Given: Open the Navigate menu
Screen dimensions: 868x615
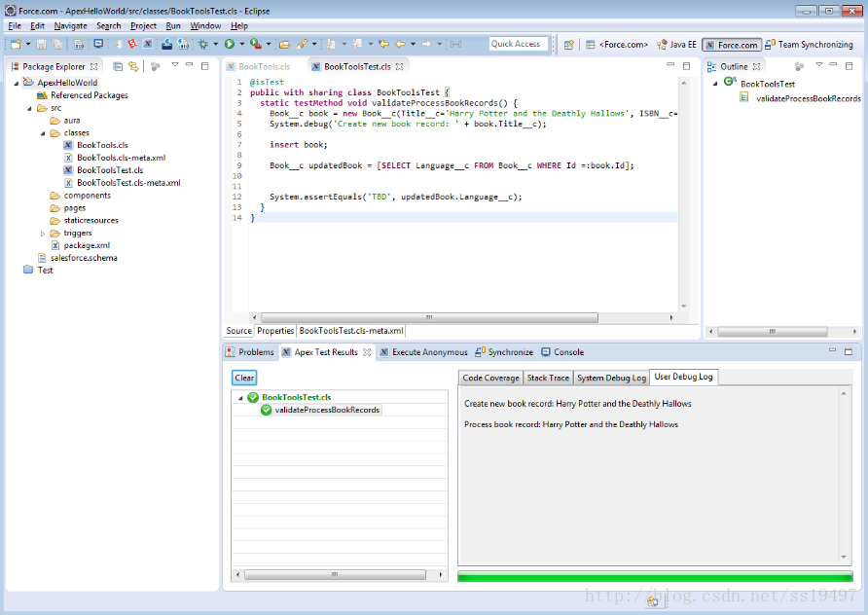Looking at the screenshot, I should coord(70,26).
